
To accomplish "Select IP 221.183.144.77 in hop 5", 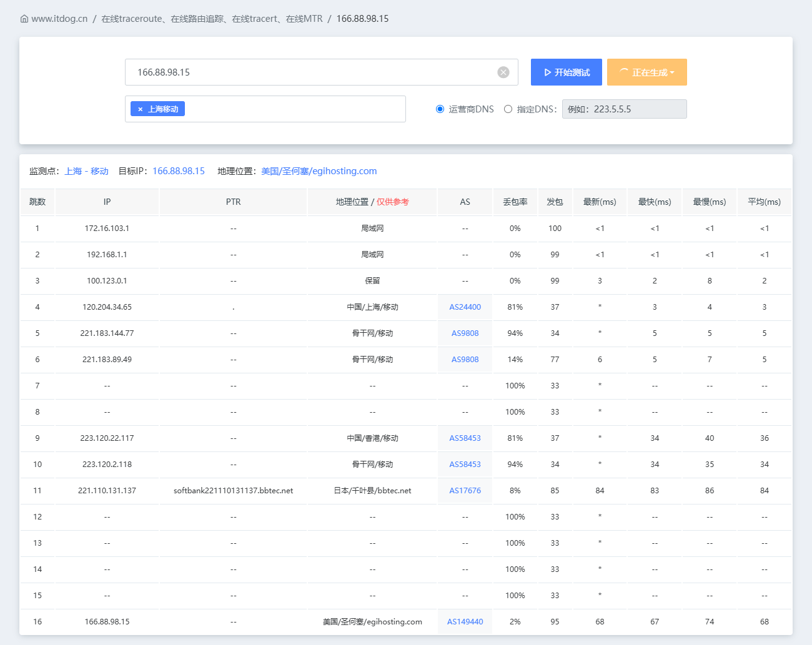I will 107,333.
